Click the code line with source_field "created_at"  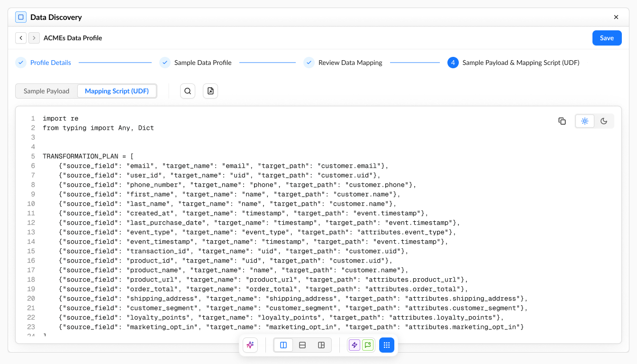(x=244, y=213)
